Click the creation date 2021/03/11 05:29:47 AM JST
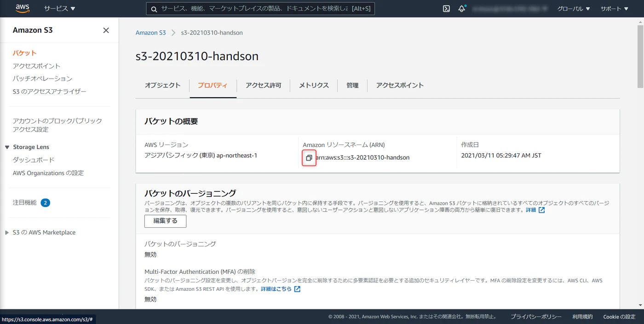The height and width of the screenshot is (324, 644). tap(501, 156)
